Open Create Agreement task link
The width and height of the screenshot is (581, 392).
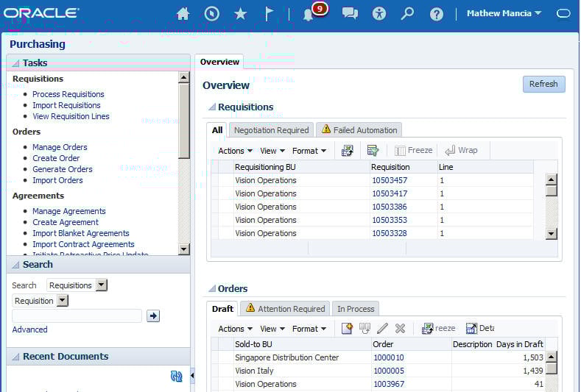(x=66, y=222)
